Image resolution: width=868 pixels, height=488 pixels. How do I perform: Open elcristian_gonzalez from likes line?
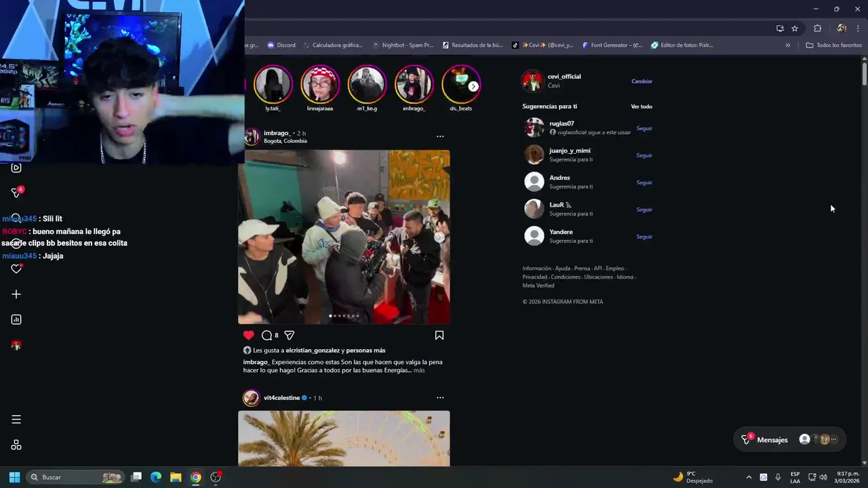tap(313, 350)
